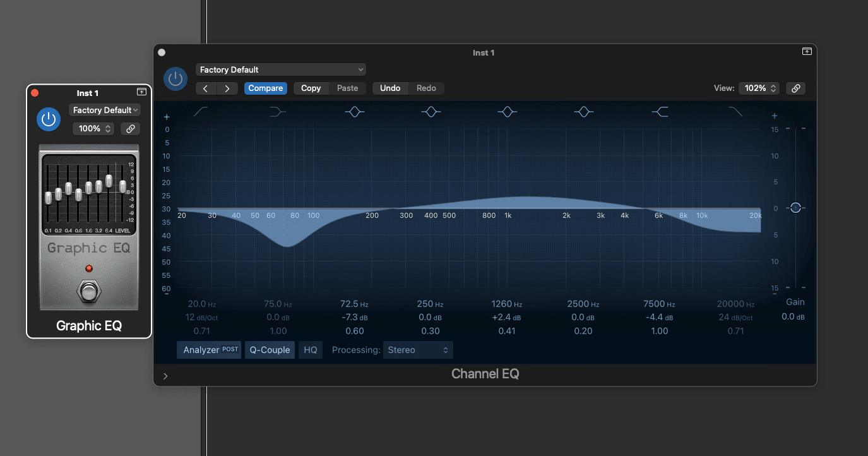Open Processing Stereo dropdown
Screen dimensions: 868x456
point(418,350)
